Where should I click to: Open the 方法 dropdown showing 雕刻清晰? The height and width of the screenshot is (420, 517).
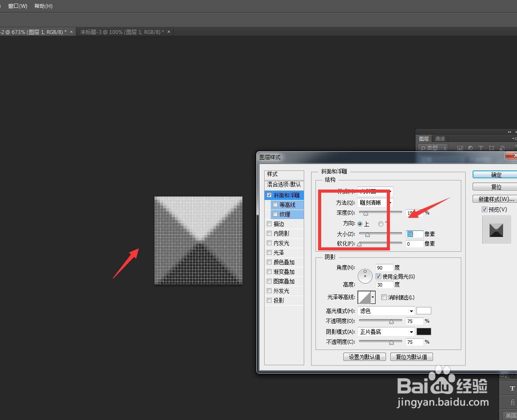tap(375, 203)
